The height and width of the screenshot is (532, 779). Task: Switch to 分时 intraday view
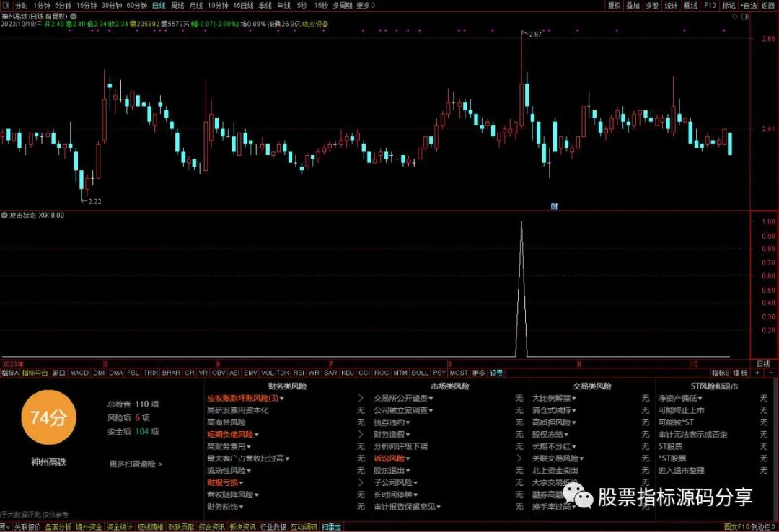pyautogui.click(x=22, y=6)
